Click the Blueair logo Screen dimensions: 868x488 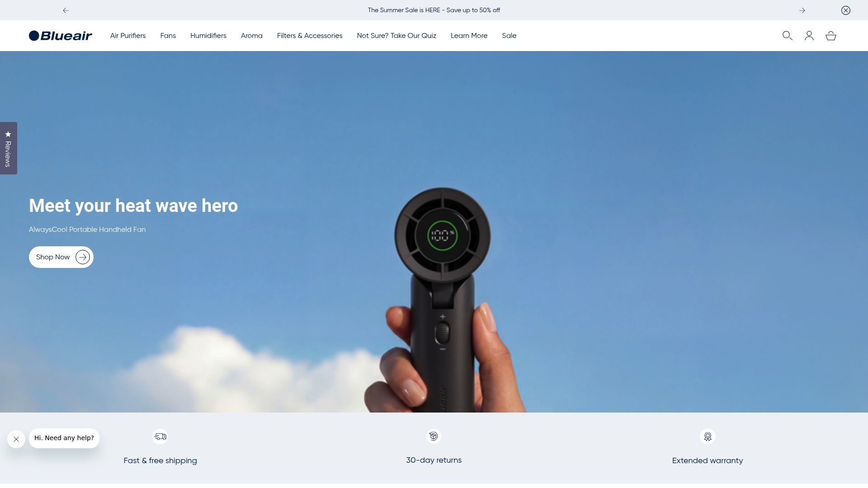(61, 36)
